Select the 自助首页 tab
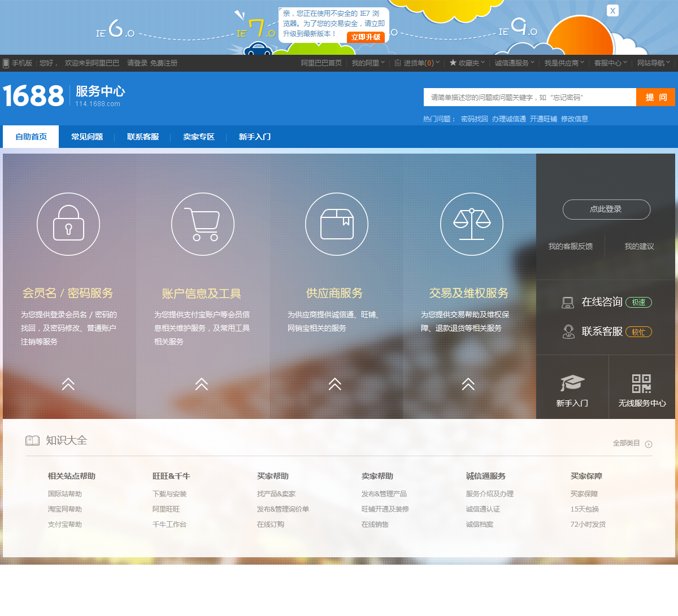This screenshot has width=678, height=616. 31,137
